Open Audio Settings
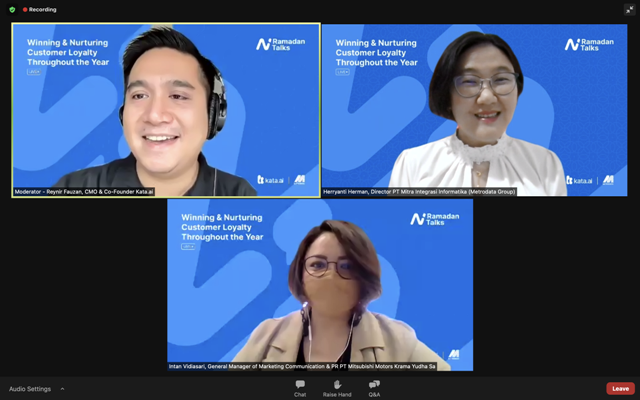Image resolution: width=640 pixels, height=400 pixels. [x=30, y=389]
